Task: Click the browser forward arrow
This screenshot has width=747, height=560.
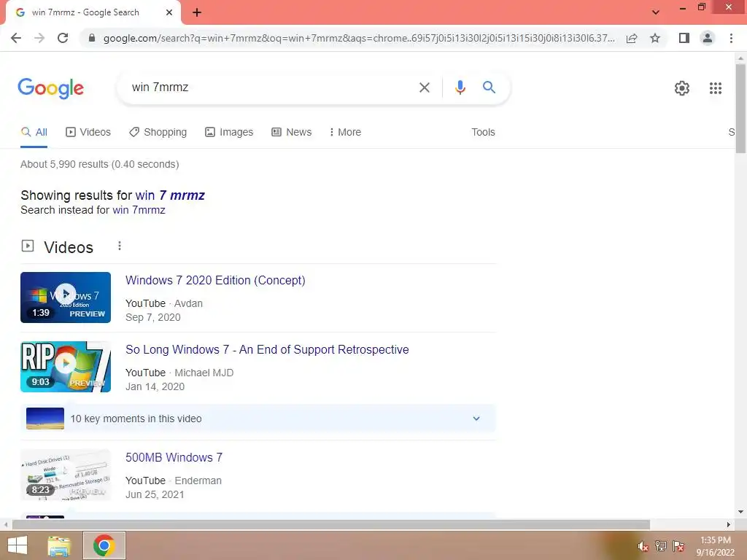Action: [x=39, y=38]
